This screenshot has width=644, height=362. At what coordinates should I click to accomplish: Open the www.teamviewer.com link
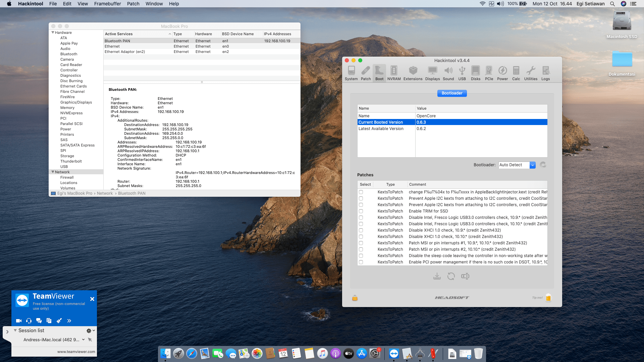pyautogui.click(x=76, y=352)
